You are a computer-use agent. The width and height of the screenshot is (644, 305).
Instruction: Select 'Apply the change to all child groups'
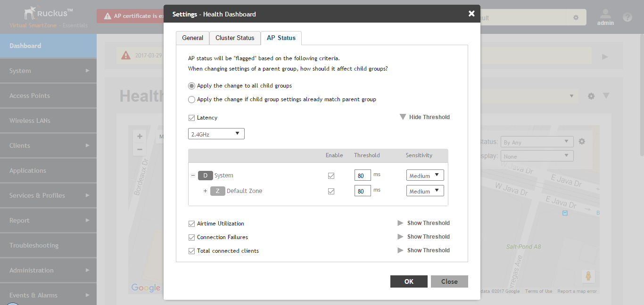tap(191, 86)
